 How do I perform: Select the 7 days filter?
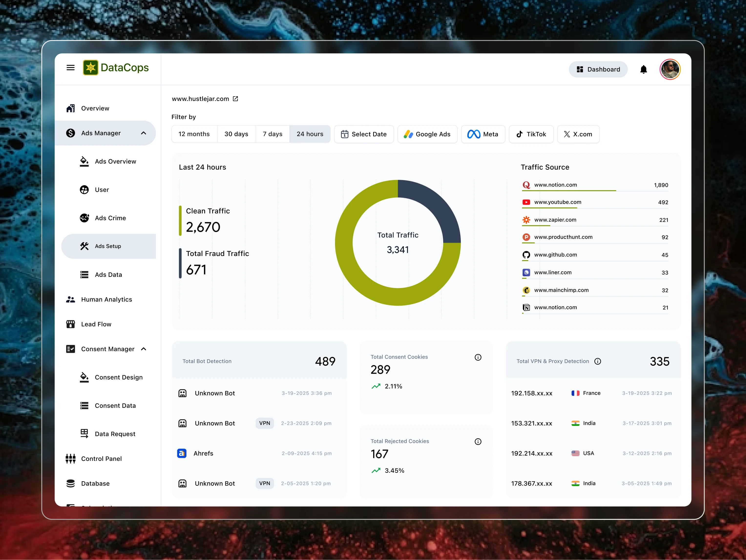(x=273, y=134)
